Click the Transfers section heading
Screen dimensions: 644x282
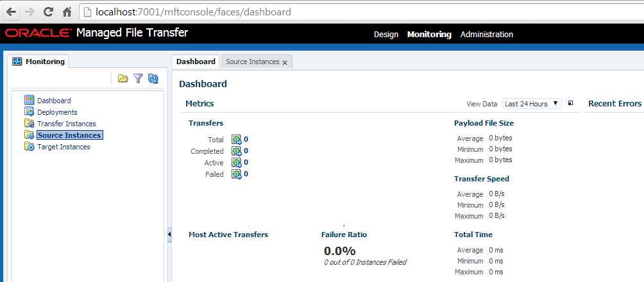[x=206, y=122]
